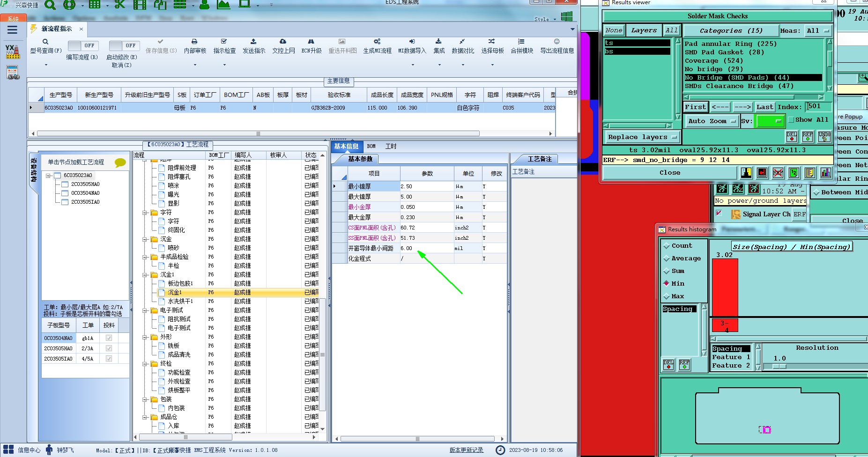The image size is (868, 457).
Task: Click the Last button in Results viewer
Action: tap(764, 107)
